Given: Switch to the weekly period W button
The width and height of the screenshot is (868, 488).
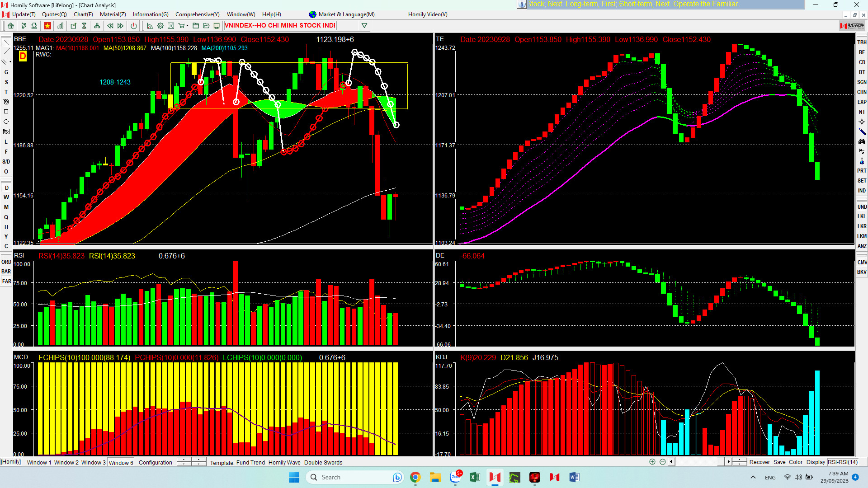Looking at the screenshot, I should pos(6,197).
